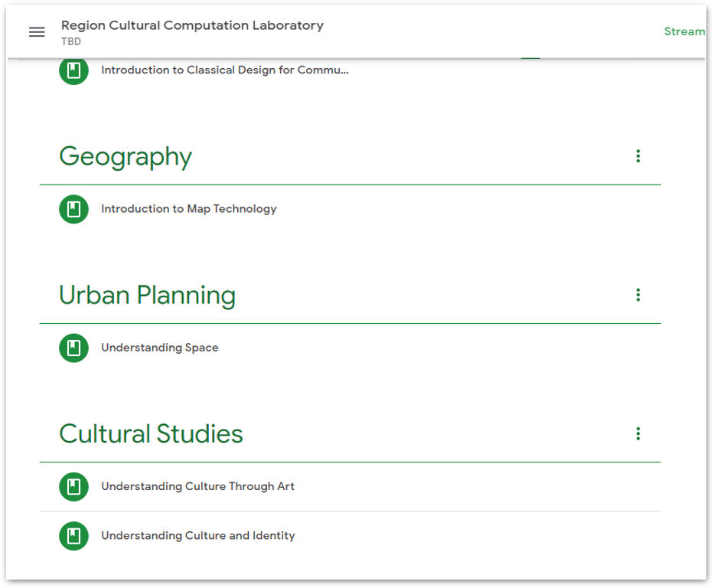Click the Region Cultural Computation Laboratory title
Viewport: 714px width, 588px height.
[192, 24]
